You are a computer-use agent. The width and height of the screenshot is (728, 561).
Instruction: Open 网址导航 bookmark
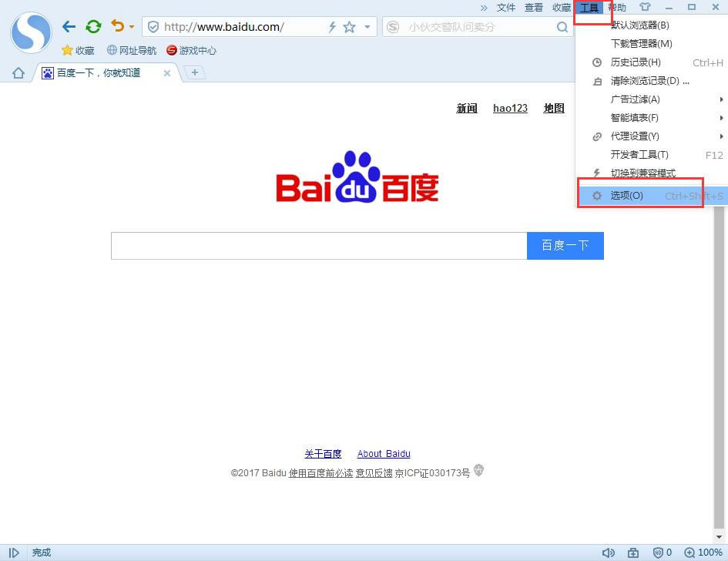pyautogui.click(x=132, y=50)
